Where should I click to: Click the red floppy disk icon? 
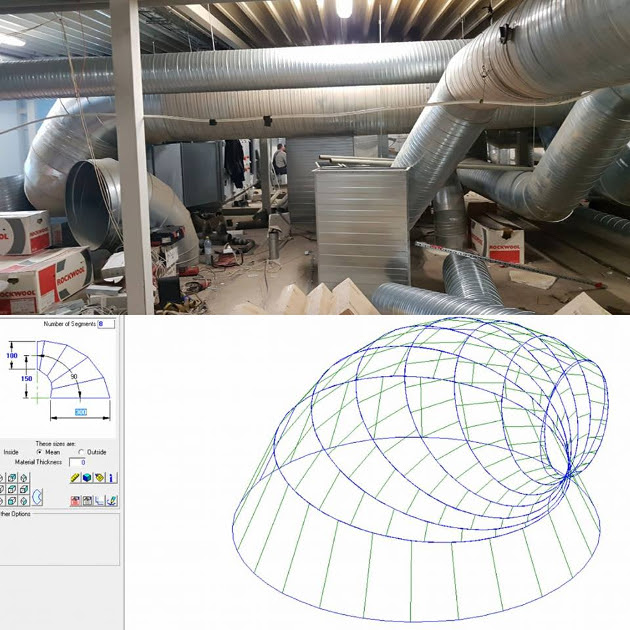[75, 500]
